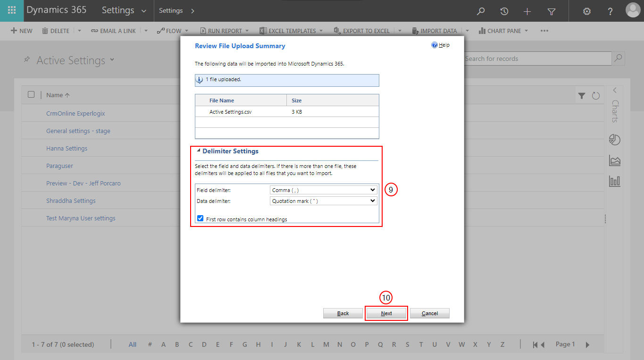The image size is (644, 360).
Task: Open the settings gear icon
Action: [587, 11]
